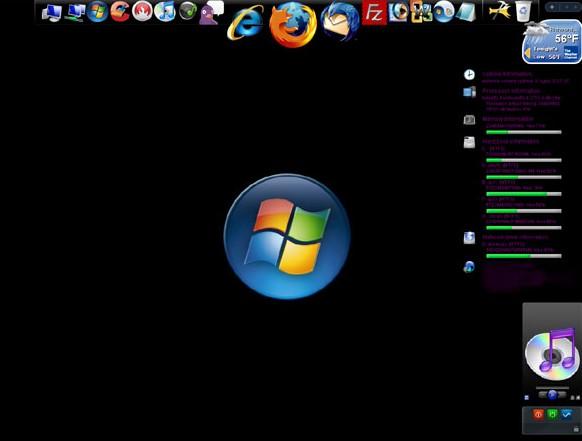
Task: Launch Pidgin messenger from the dock
Action: coord(212,13)
